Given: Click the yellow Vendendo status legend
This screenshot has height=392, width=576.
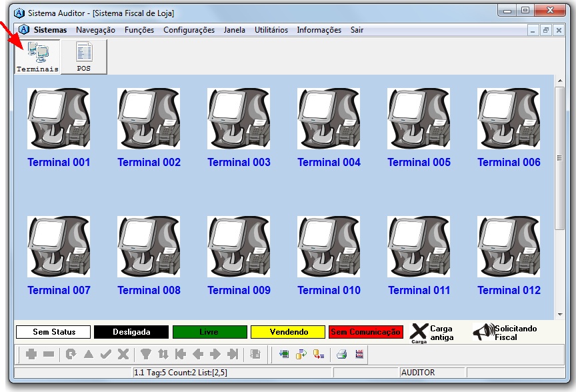Looking at the screenshot, I should pos(288,332).
